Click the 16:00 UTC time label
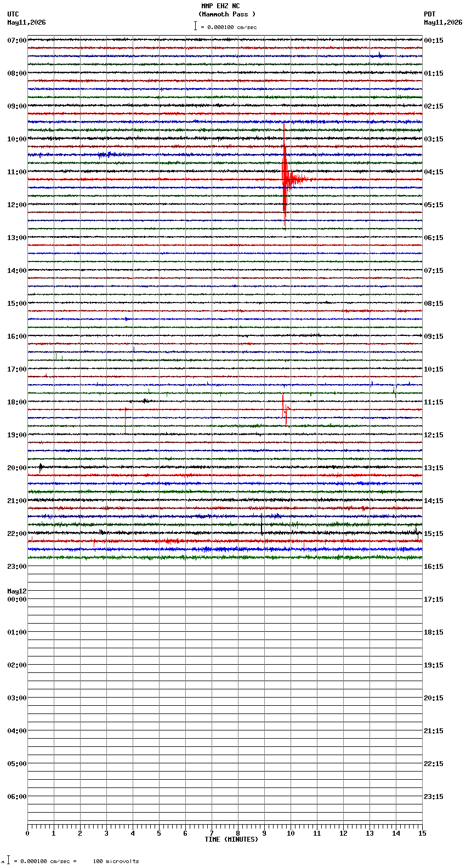The width and height of the screenshot is (466, 868). 17,336
